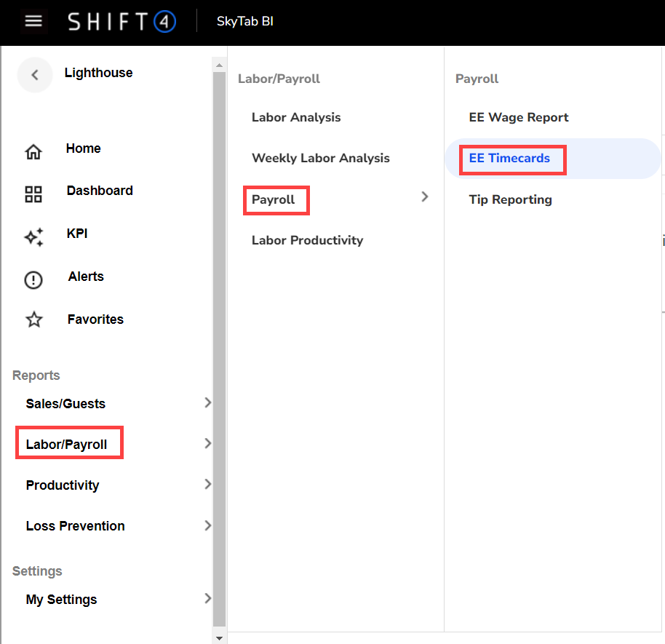Open the Weekly Labor Analysis report
665x644 pixels.
click(320, 158)
